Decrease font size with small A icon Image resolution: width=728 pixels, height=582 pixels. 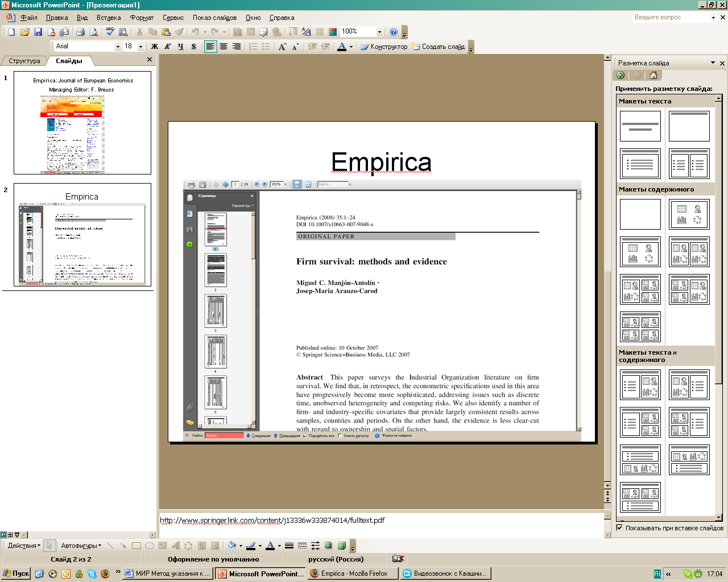(295, 47)
